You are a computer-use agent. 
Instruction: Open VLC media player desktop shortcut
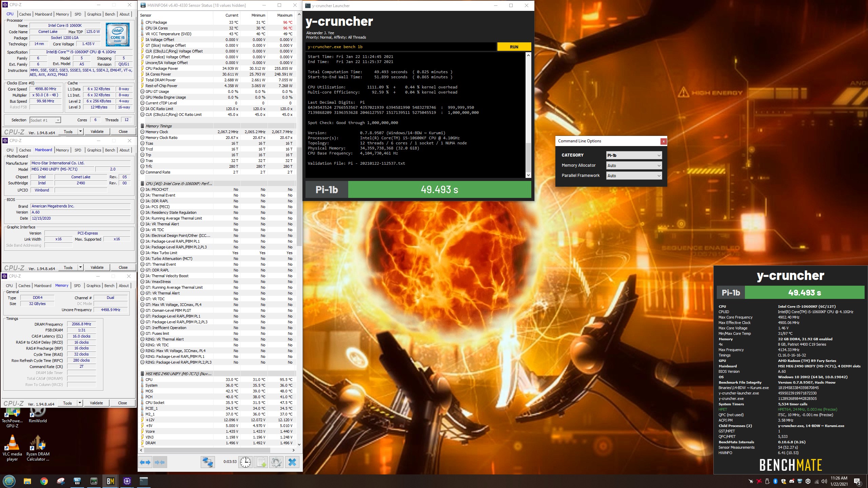12,448
